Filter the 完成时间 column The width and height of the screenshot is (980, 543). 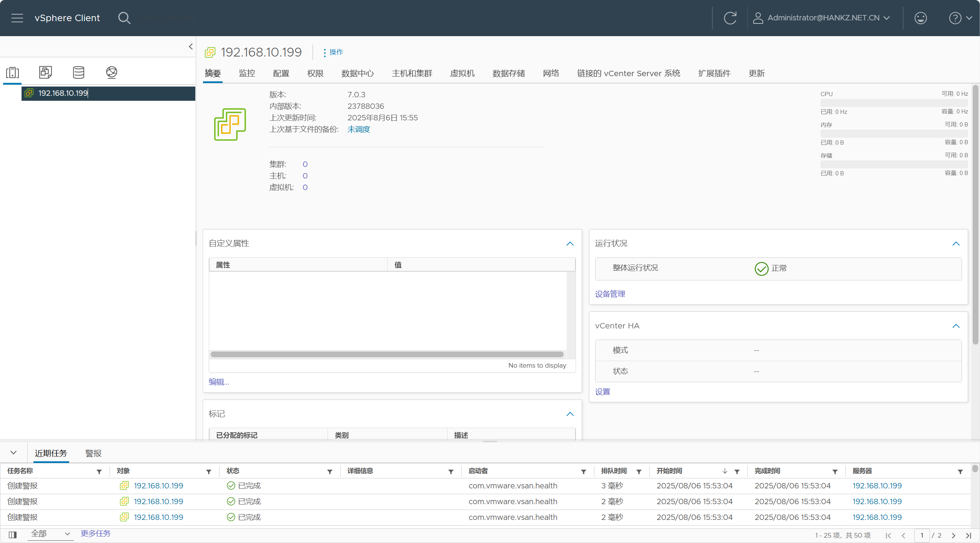click(x=835, y=471)
